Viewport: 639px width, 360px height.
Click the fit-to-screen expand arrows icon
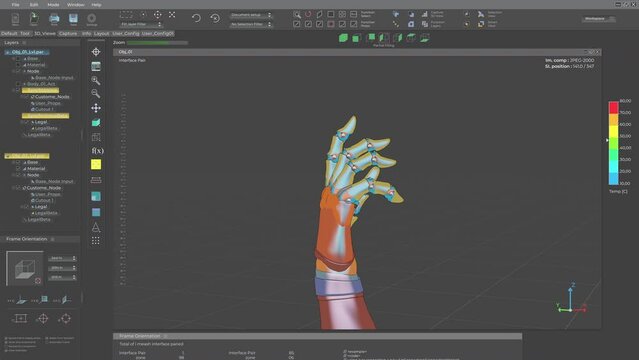pyautogui.click(x=172, y=15)
